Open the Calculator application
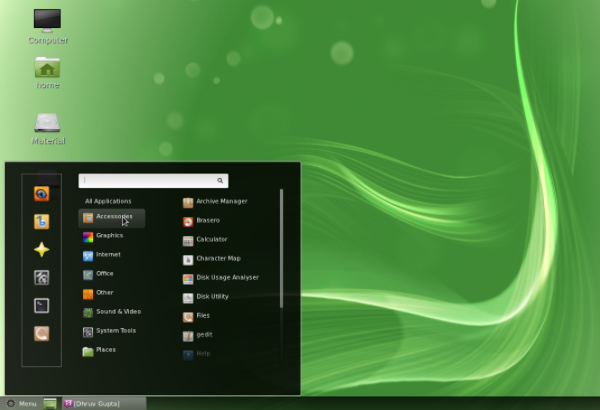The height and width of the screenshot is (410, 600). pos(210,240)
